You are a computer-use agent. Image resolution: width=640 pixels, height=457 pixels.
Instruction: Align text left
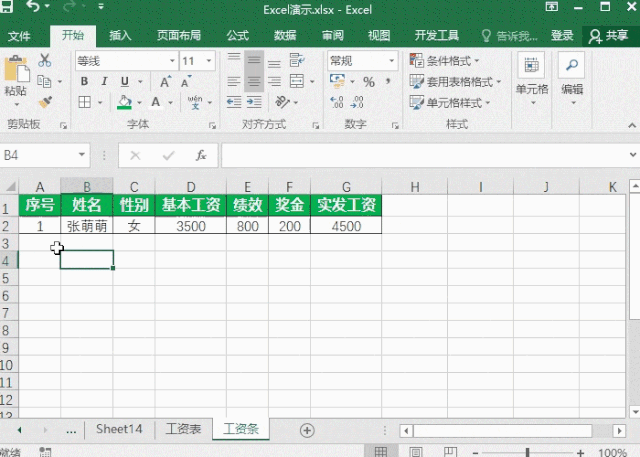point(234,82)
